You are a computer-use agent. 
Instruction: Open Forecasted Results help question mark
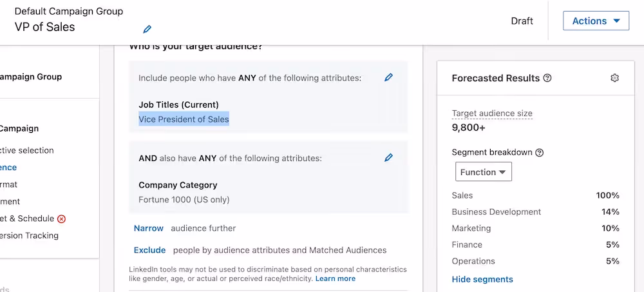pos(547,78)
